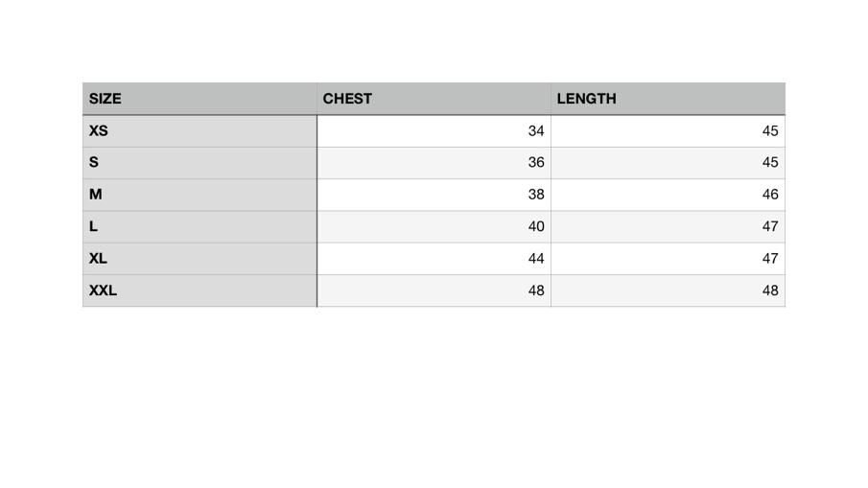Select the S size row label
Viewport: 868px width, 488px height.
pos(199,163)
